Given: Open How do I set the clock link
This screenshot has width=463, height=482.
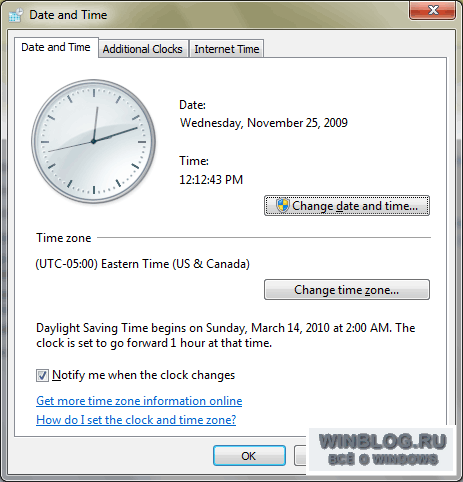Looking at the screenshot, I should tap(136, 420).
